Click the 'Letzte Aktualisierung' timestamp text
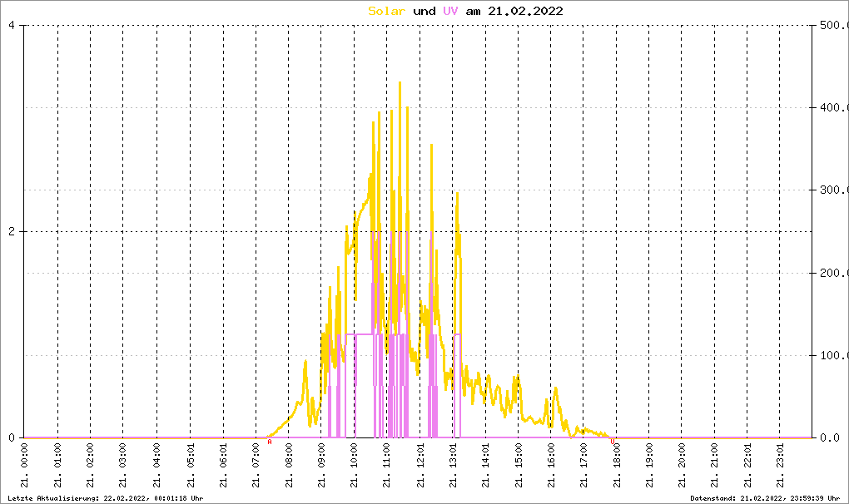The image size is (849, 504). (x=106, y=498)
